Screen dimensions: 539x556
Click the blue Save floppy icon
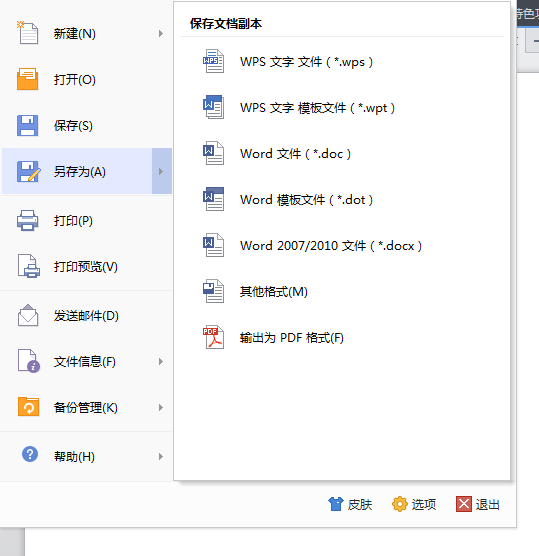27,125
